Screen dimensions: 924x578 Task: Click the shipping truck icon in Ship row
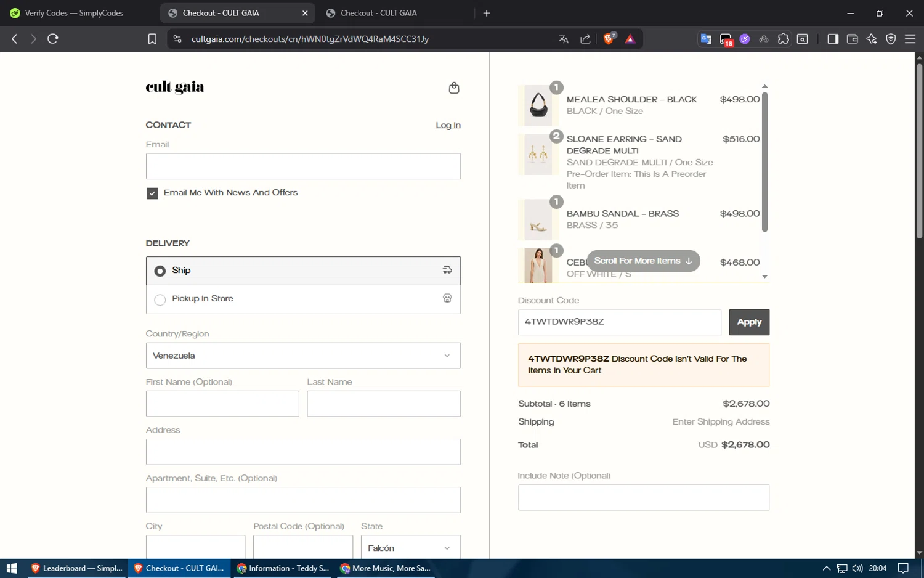click(x=447, y=270)
